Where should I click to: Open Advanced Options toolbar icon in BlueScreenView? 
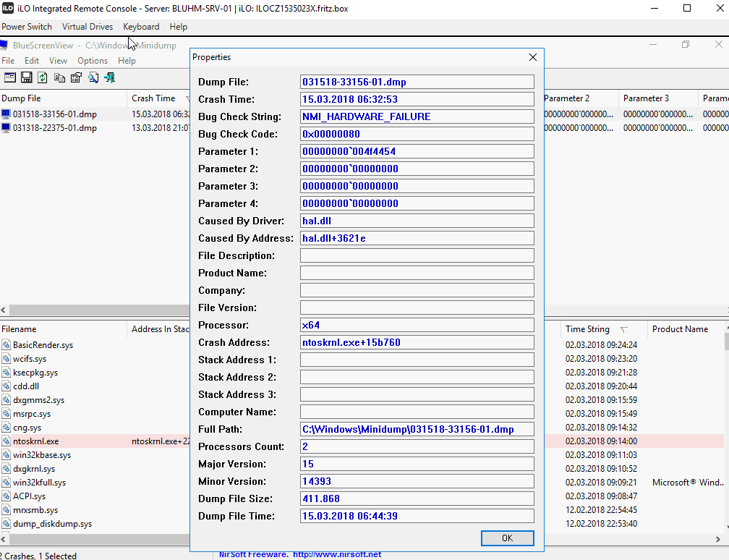(10, 77)
